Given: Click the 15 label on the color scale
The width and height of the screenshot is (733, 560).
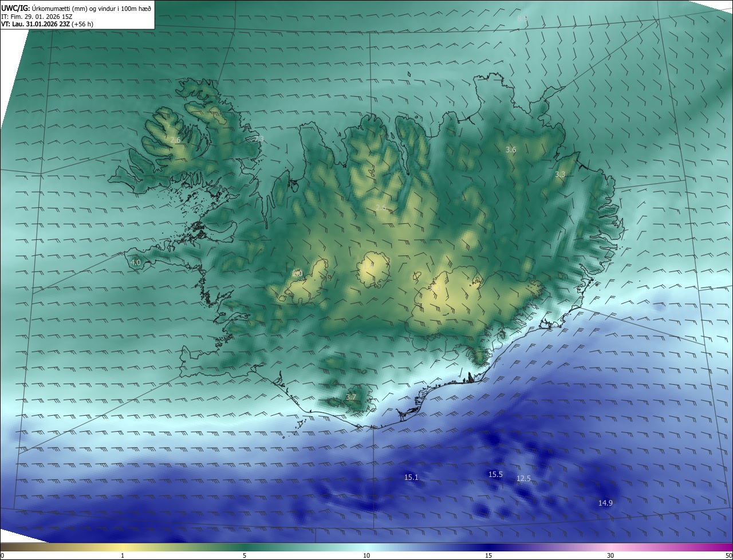Looking at the screenshot, I should point(488,555).
